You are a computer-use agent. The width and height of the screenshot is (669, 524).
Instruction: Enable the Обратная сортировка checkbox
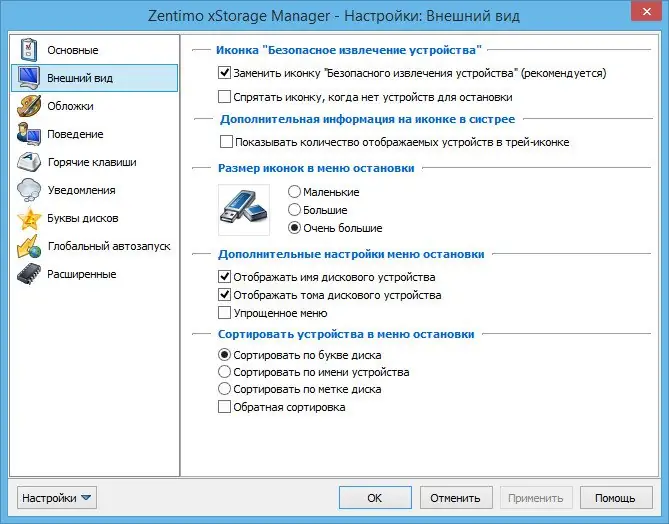click(224, 407)
